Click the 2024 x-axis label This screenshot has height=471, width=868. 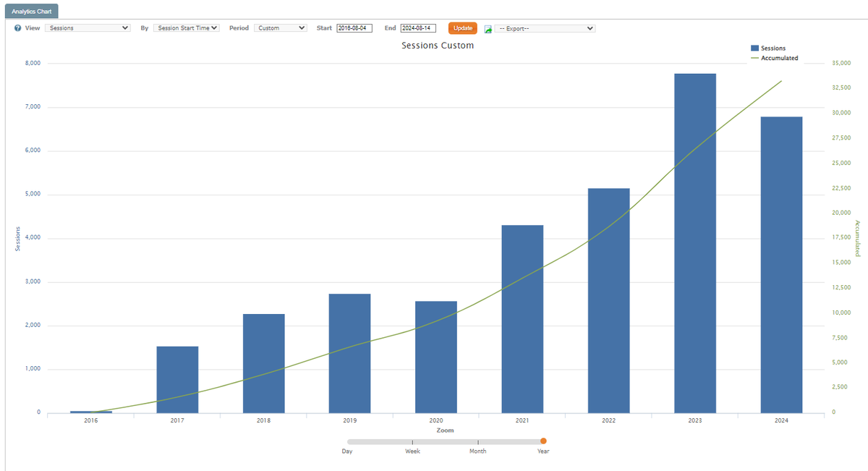click(781, 421)
